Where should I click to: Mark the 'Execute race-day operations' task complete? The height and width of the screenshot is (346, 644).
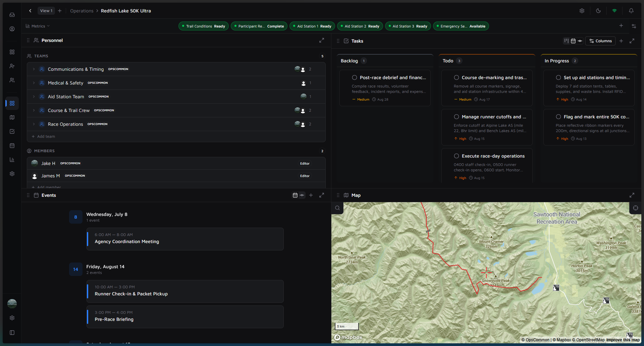[456, 156]
